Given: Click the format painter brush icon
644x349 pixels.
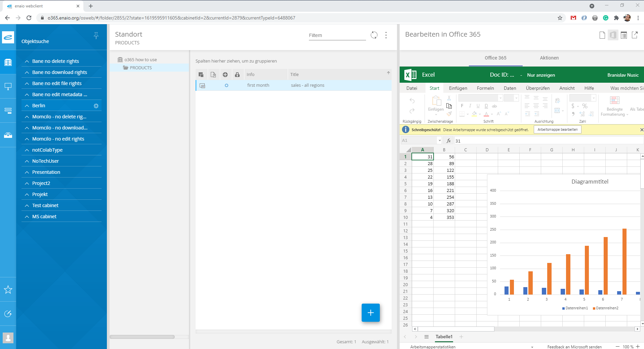Looking at the screenshot, I should (449, 114).
